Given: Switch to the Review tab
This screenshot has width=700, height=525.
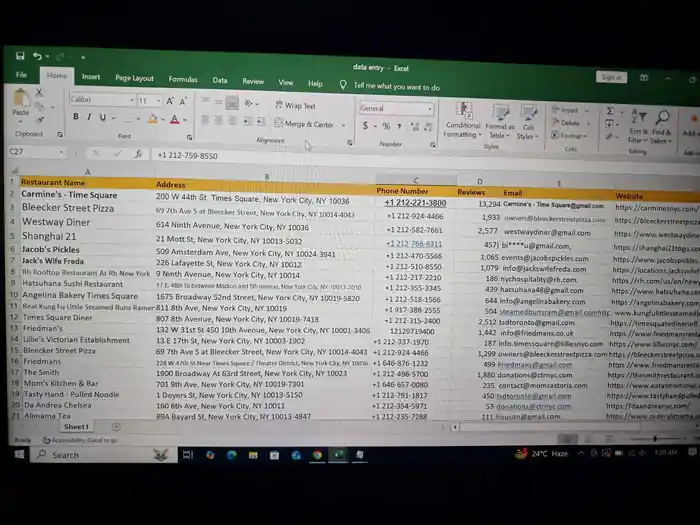Looking at the screenshot, I should (253, 81).
